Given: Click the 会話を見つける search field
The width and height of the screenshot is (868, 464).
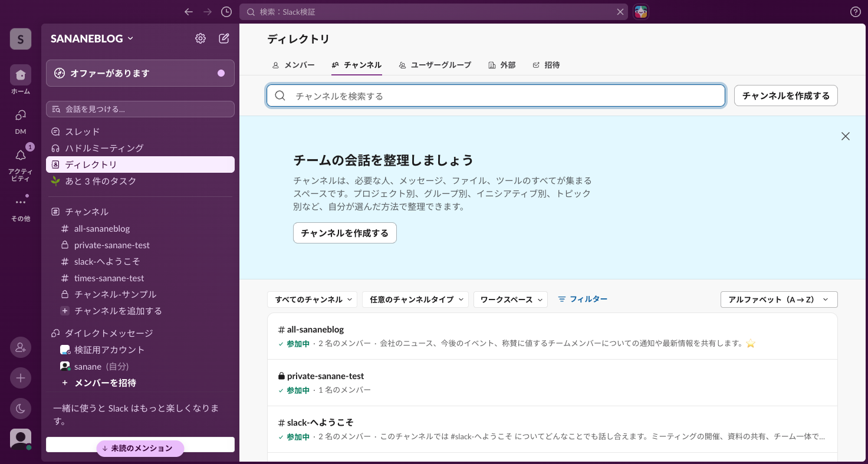Looking at the screenshot, I should pyautogui.click(x=140, y=109).
